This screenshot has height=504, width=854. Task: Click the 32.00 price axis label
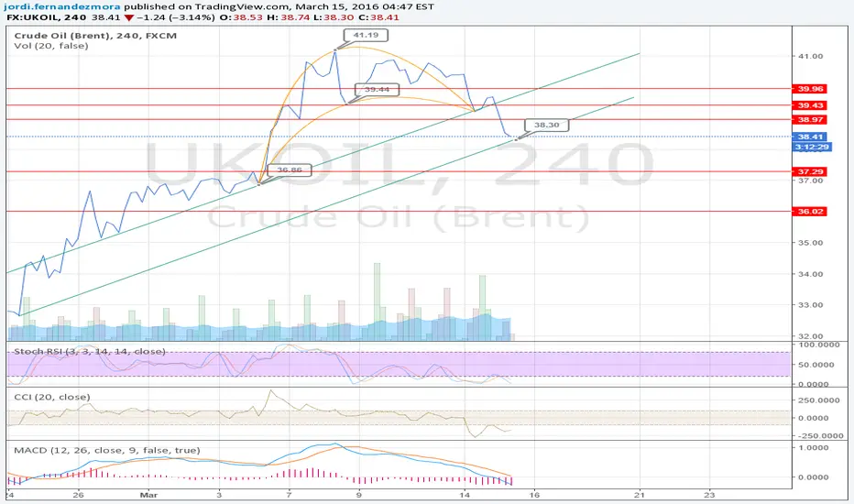tap(810, 336)
